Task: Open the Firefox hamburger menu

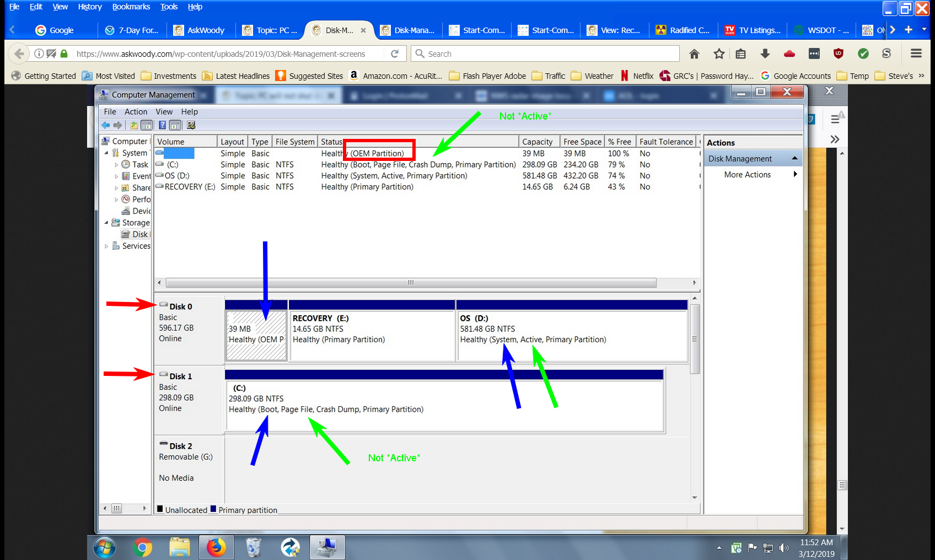Action: (x=916, y=53)
